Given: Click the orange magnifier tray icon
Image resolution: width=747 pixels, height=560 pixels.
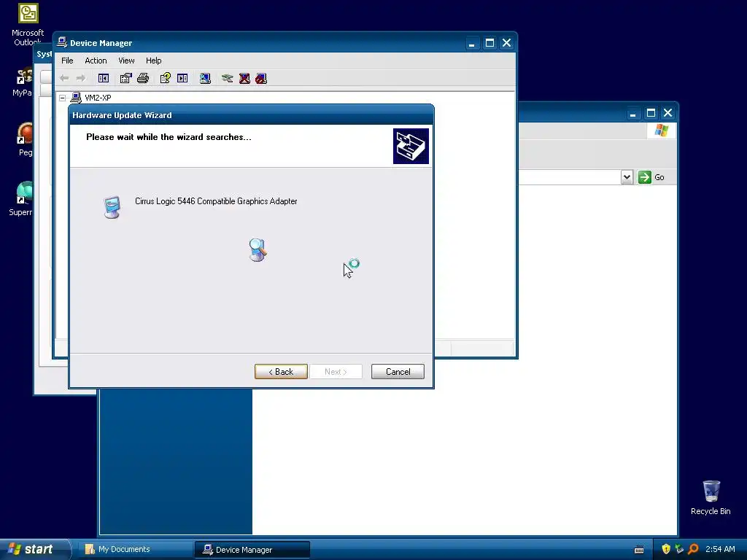Looking at the screenshot, I should [x=693, y=549].
